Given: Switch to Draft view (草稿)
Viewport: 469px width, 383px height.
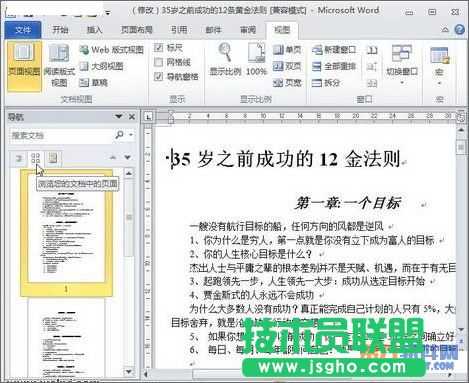Looking at the screenshot, I should coord(93,82).
